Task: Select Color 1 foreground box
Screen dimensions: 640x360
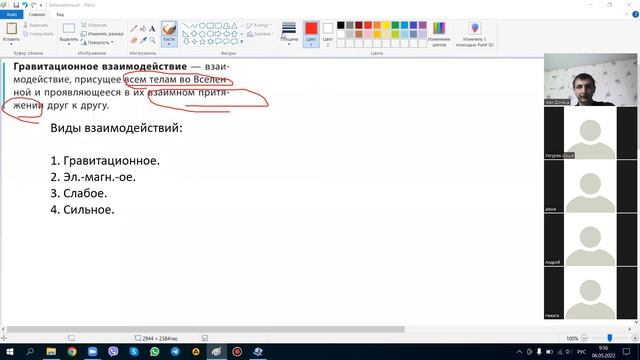Action: click(311, 34)
